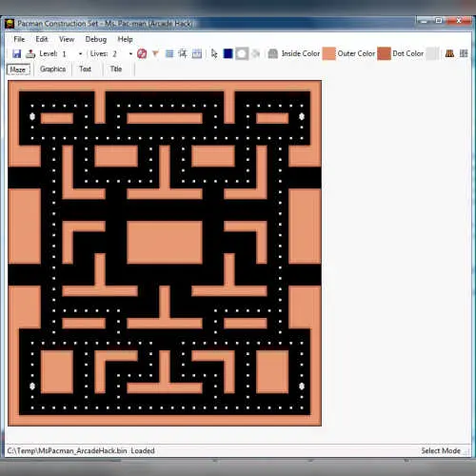Click the top-right power pellet in maze

(x=302, y=116)
